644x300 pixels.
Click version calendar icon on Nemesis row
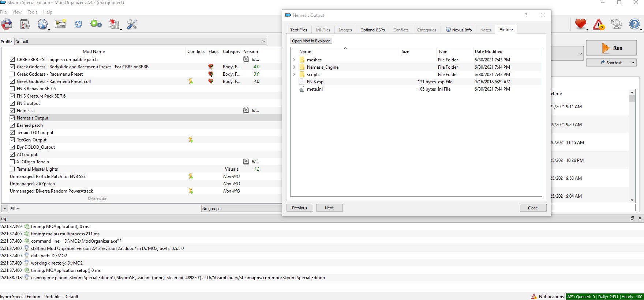[246, 111]
